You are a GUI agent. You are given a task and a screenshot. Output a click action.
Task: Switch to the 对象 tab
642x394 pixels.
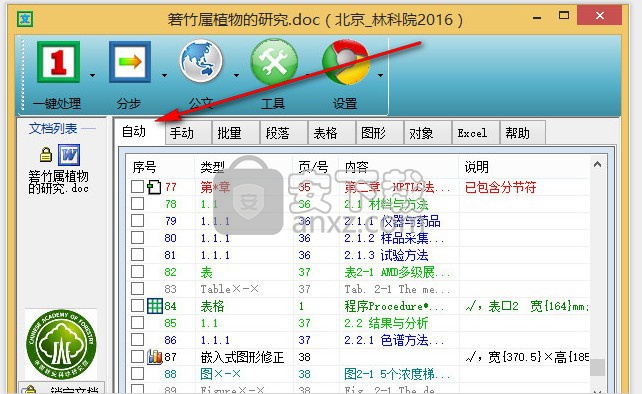pyautogui.click(x=427, y=133)
